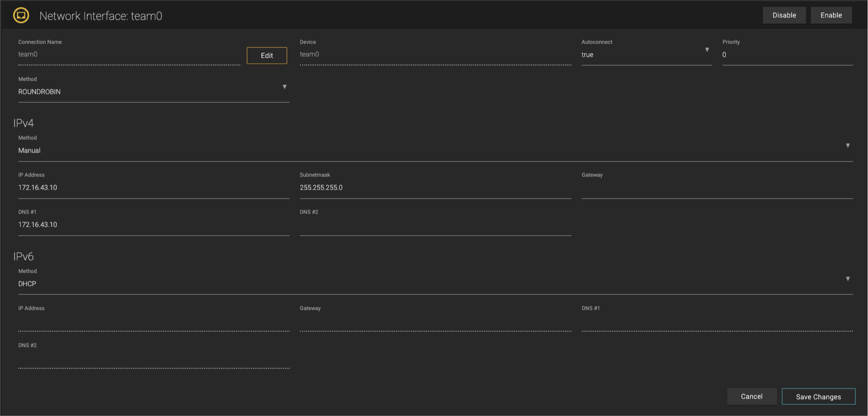This screenshot has width=868, height=416.
Task: Enable the team0 network interface
Action: click(x=831, y=15)
